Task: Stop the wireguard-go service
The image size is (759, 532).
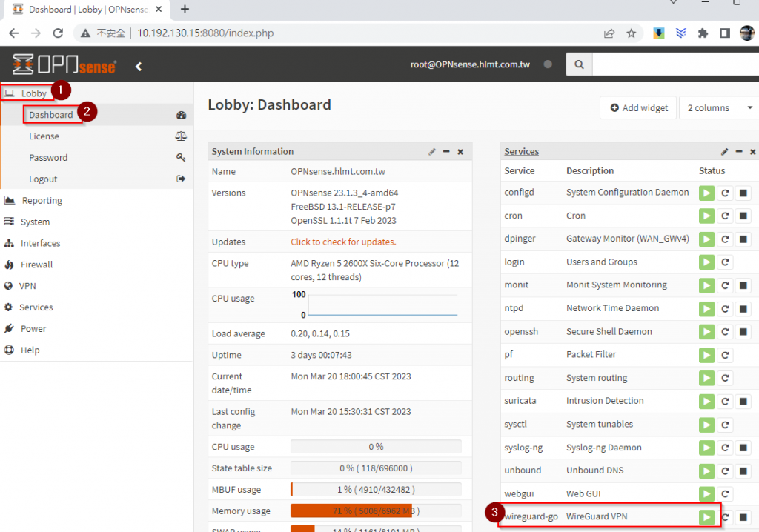Action: pyautogui.click(x=743, y=517)
